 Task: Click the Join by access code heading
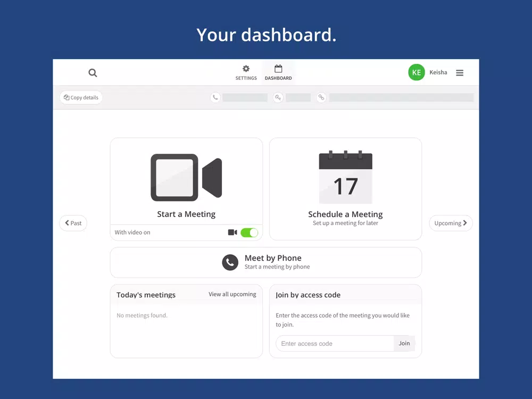tap(308, 295)
